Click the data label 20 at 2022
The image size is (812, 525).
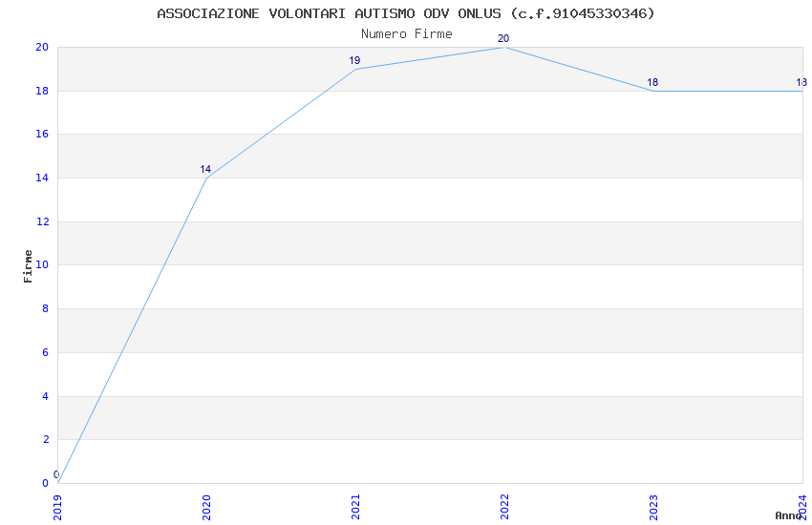tap(503, 38)
